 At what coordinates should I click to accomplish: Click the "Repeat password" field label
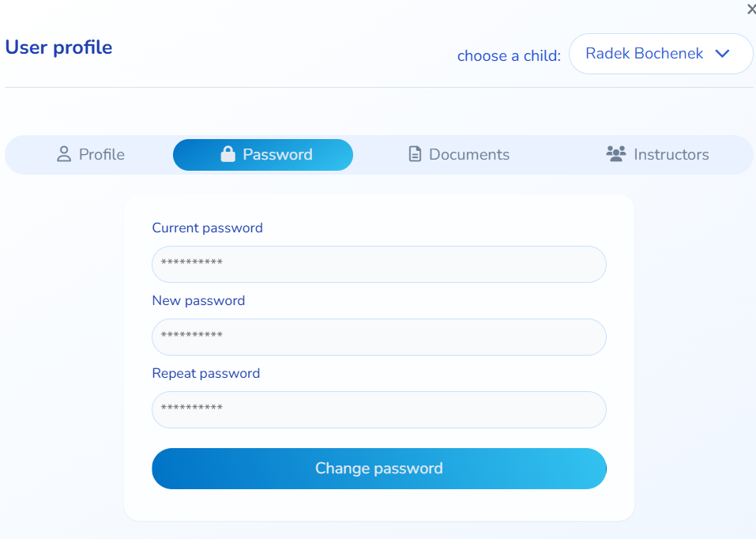coord(205,373)
